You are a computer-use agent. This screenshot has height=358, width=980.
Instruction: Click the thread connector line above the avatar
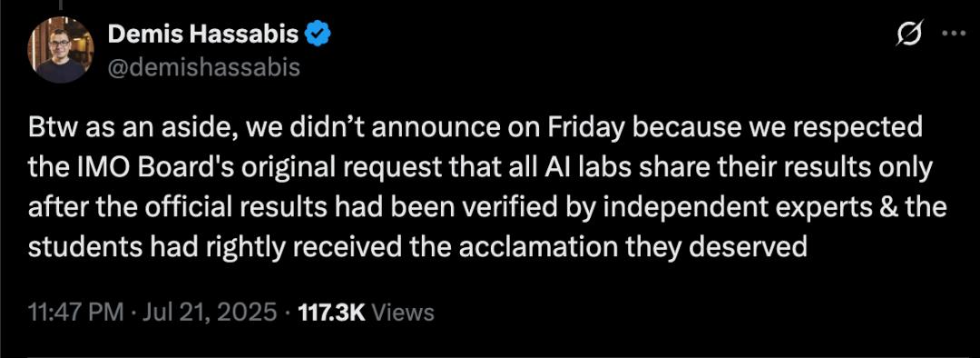click(x=60, y=5)
